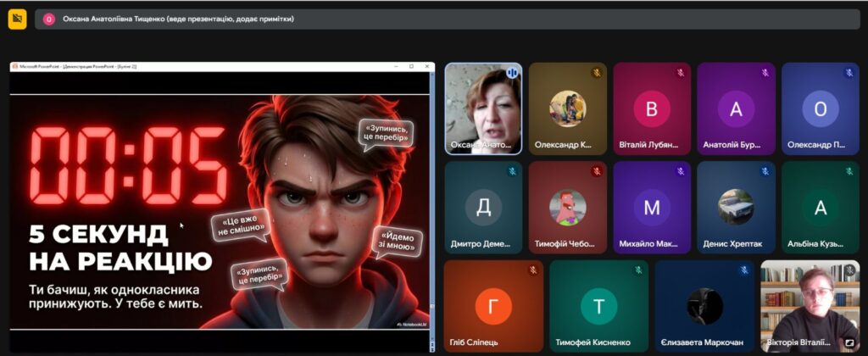
Task: Select Оксана's speaking video tile
Action: [483, 108]
